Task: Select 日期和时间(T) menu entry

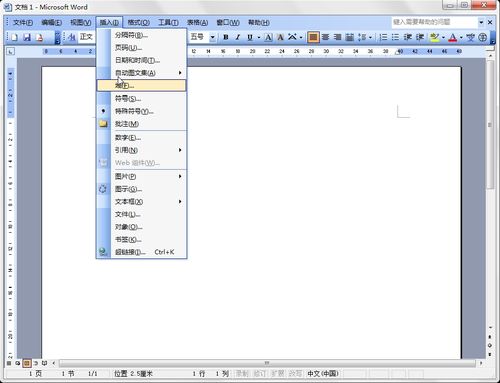Action: 142,60
